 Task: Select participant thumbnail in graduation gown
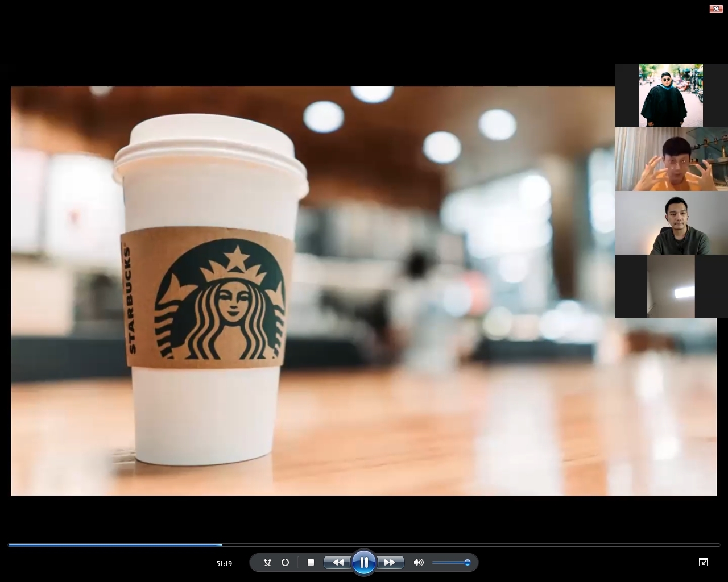point(671,95)
